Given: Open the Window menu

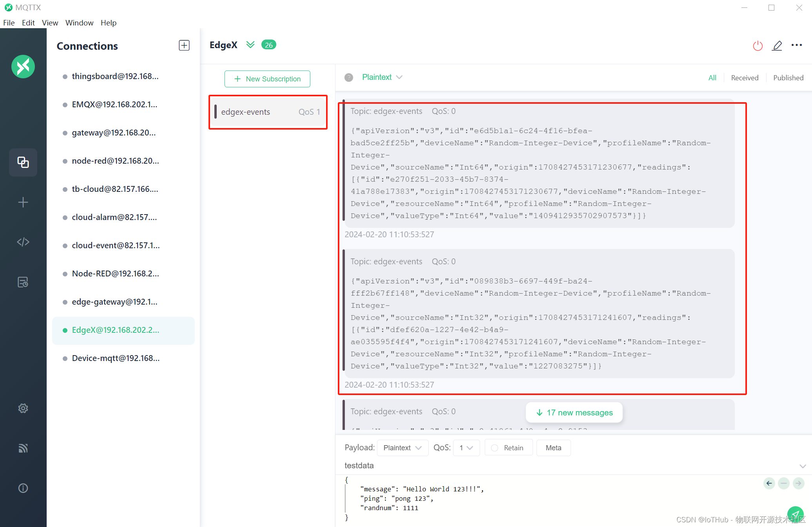Looking at the screenshot, I should pyautogui.click(x=79, y=23).
